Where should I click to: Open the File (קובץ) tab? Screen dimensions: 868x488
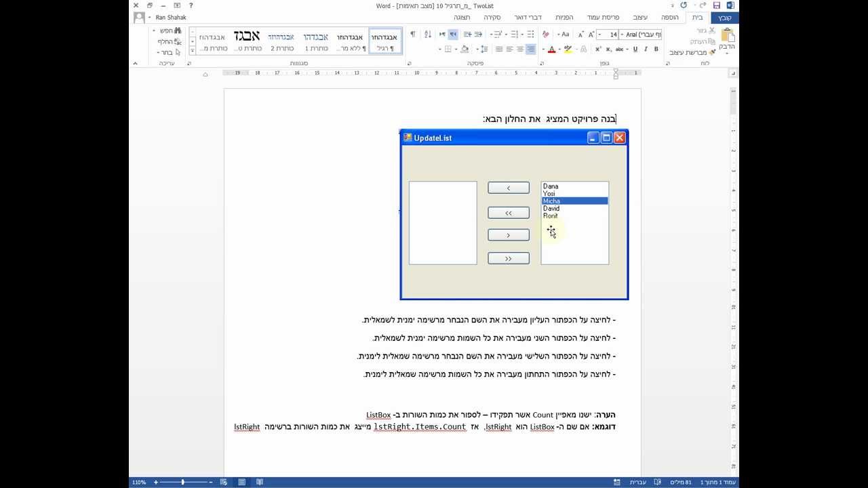click(x=725, y=18)
